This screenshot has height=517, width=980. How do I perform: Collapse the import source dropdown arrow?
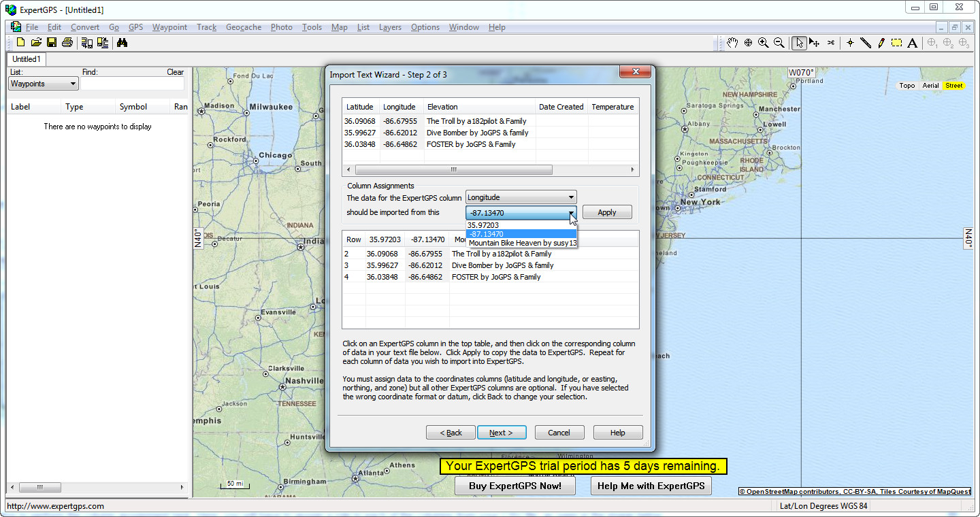pos(571,212)
